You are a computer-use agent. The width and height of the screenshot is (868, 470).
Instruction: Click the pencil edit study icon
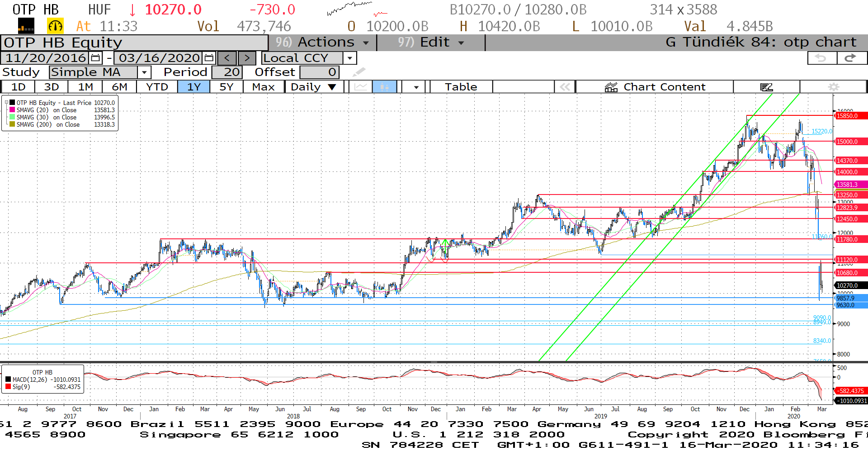click(359, 72)
